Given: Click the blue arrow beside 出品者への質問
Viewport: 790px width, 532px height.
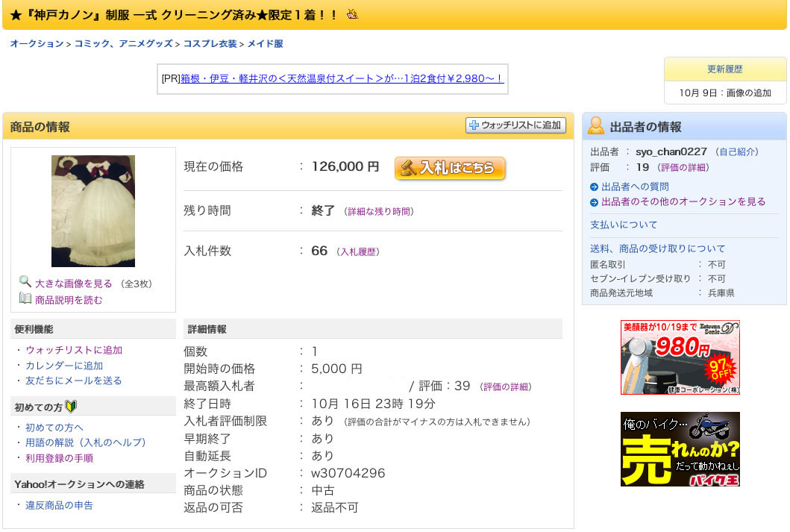Looking at the screenshot, I should point(594,187).
